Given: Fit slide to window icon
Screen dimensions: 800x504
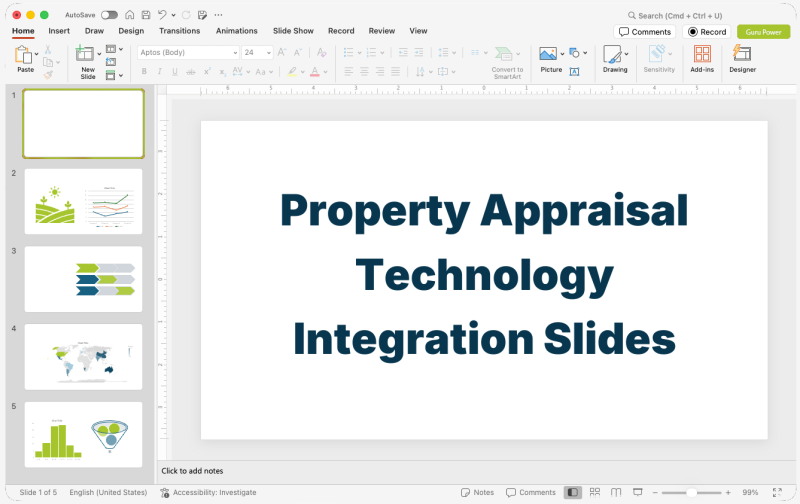Looking at the screenshot, I should (x=777, y=492).
